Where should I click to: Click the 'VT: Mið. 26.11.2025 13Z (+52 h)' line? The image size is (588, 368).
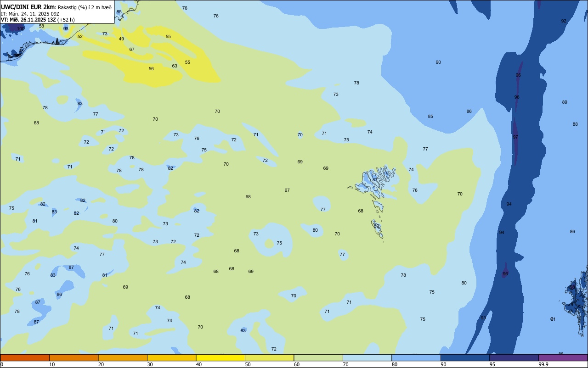(38, 20)
